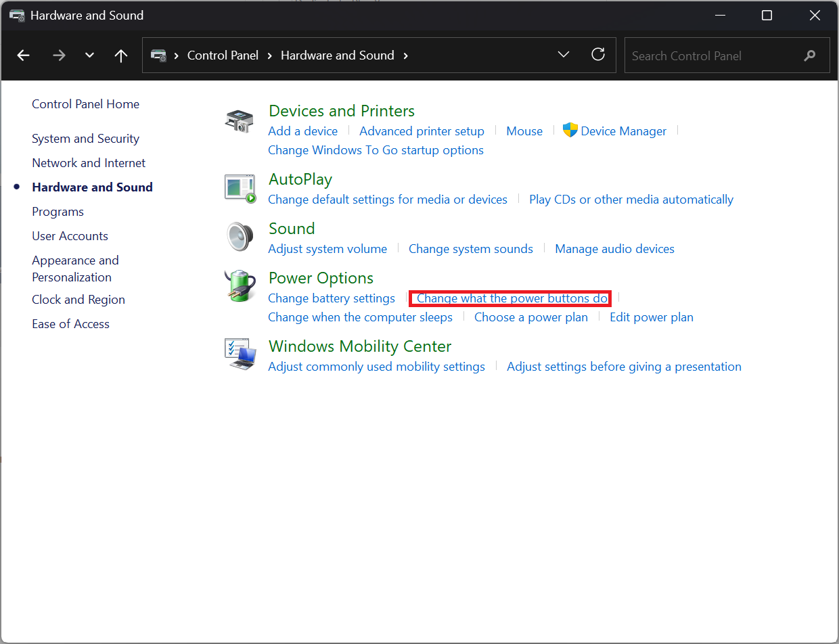
Task: Expand chevron after Hardware and Sound breadcrumb
Action: click(406, 55)
